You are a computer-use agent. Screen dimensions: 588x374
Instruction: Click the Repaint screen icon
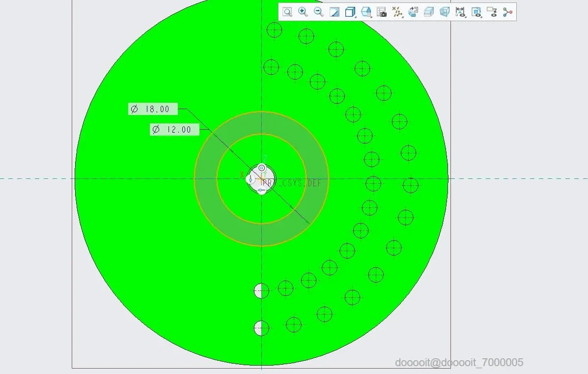point(334,12)
